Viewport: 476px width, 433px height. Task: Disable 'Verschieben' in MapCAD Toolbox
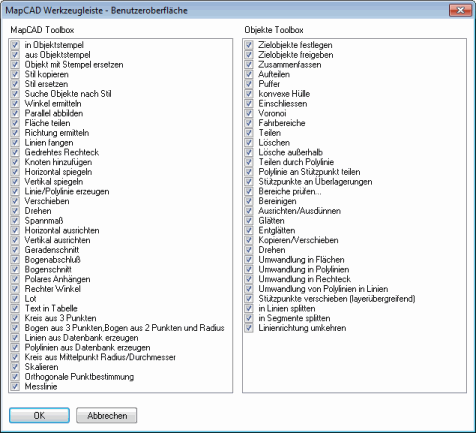[x=15, y=201]
